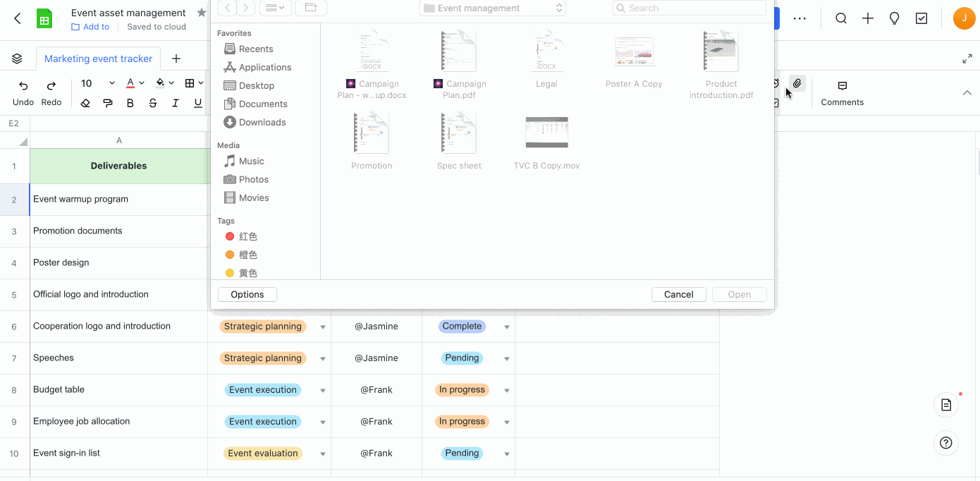
Task: Select the red tag color dot
Action: click(230, 236)
